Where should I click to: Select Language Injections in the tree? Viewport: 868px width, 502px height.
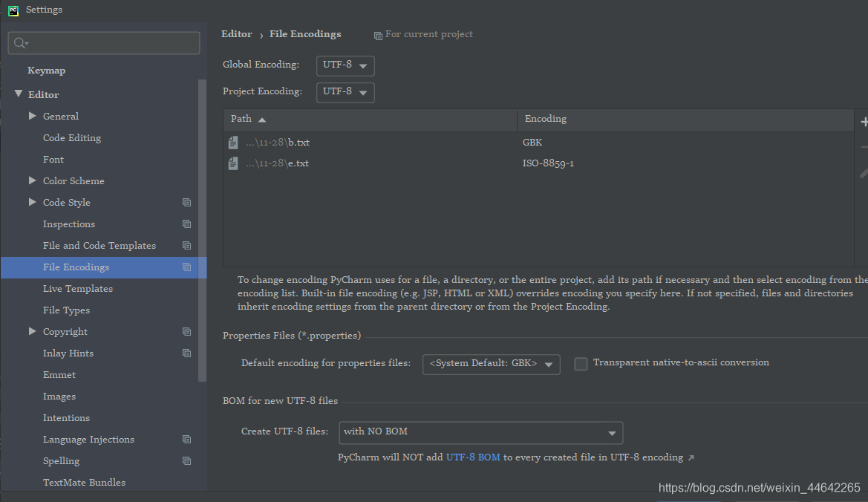tap(88, 440)
